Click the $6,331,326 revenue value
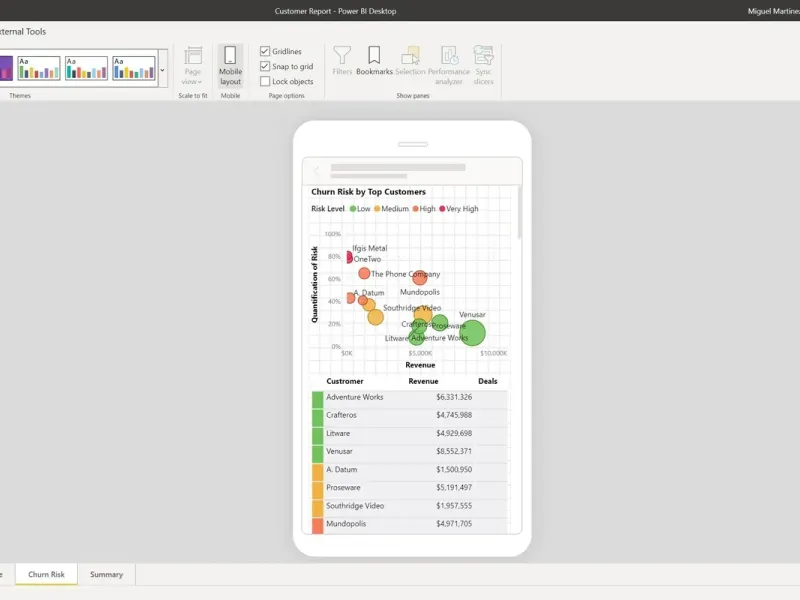 (x=454, y=397)
